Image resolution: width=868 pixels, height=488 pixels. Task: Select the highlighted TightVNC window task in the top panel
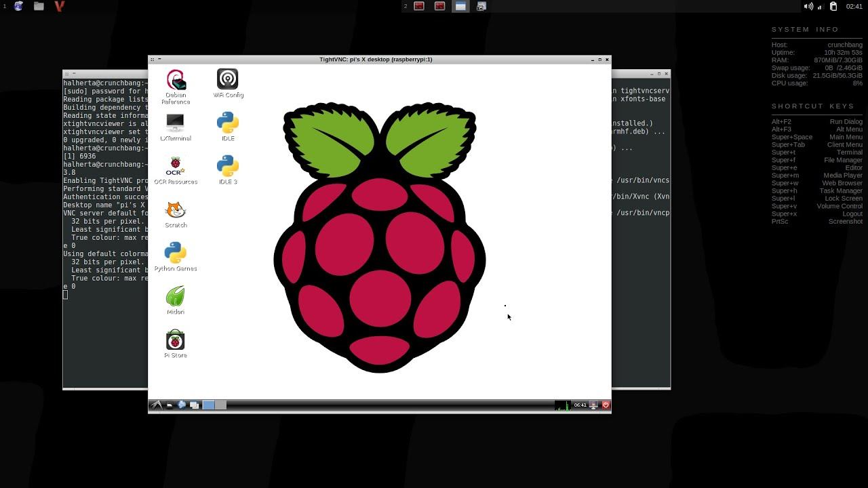pyautogui.click(x=460, y=6)
